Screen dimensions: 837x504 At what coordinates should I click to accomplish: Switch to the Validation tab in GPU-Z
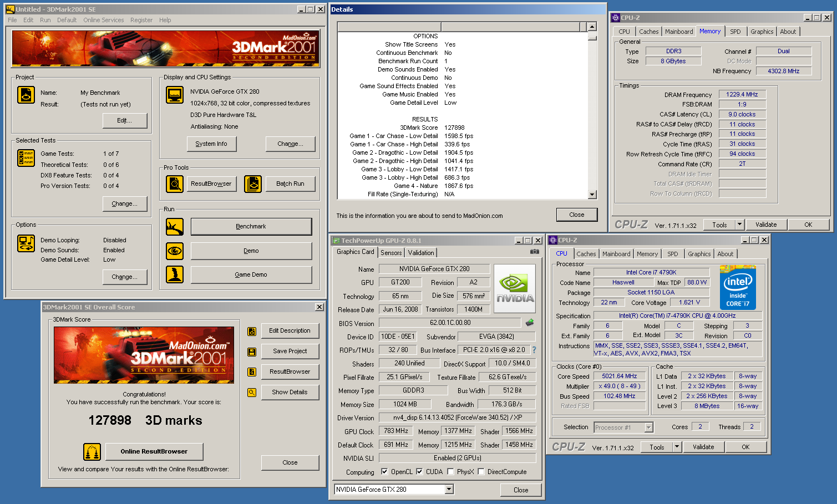[x=421, y=253]
